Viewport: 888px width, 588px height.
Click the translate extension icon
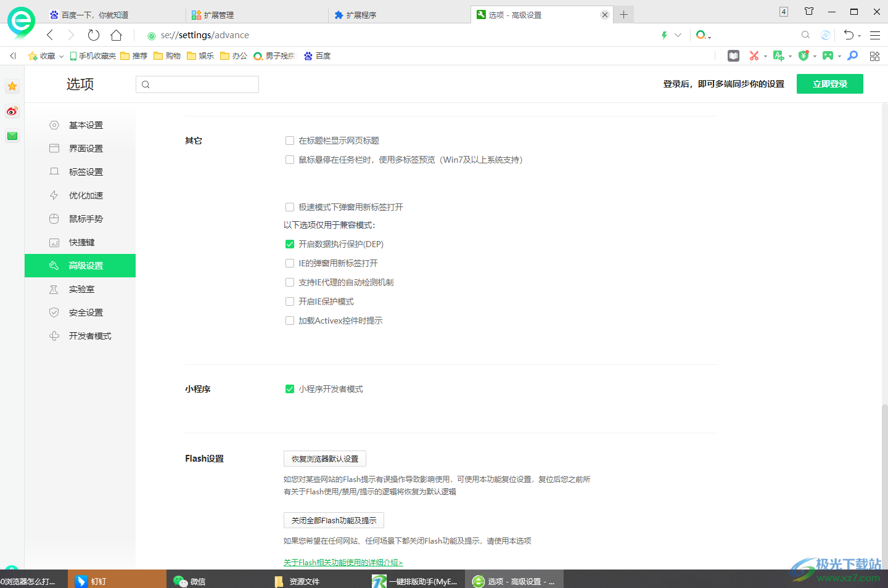779,55
